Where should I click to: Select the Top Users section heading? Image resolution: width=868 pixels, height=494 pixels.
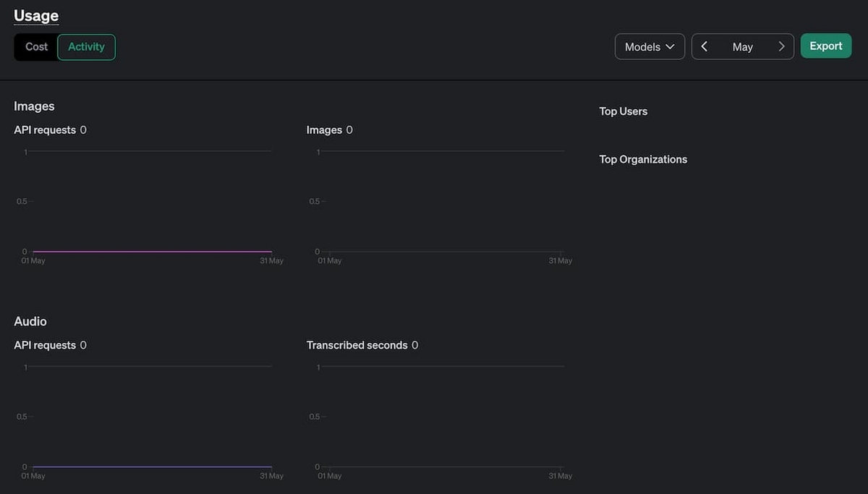click(x=624, y=111)
